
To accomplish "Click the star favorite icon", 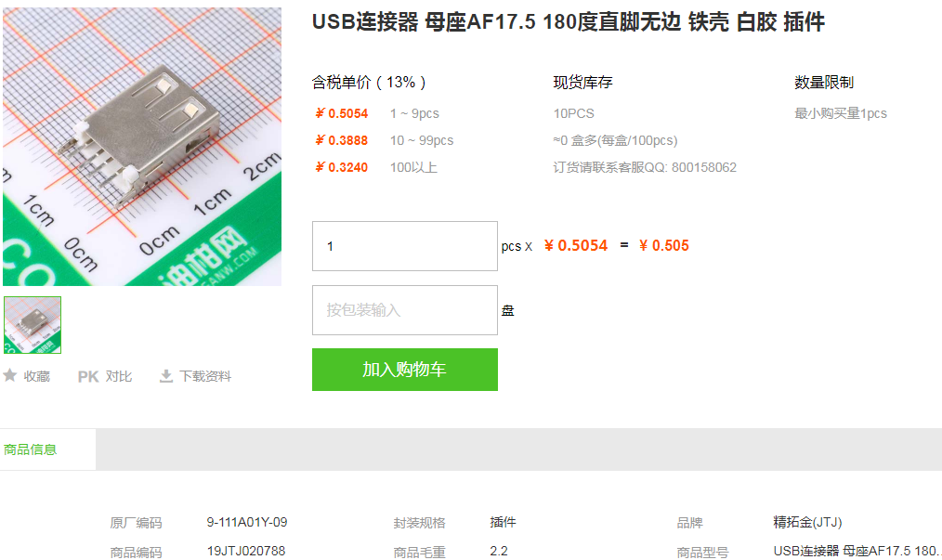I will pyautogui.click(x=9, y=375).
